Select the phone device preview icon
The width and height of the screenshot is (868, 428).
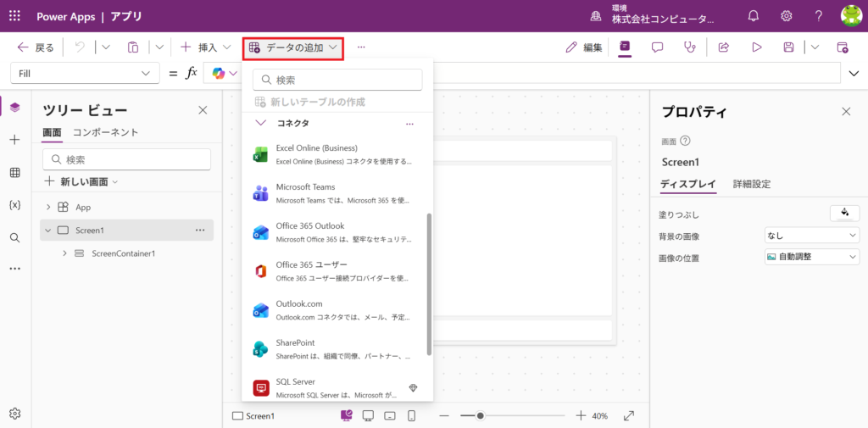pyautogui.click(x=411, y=415)
